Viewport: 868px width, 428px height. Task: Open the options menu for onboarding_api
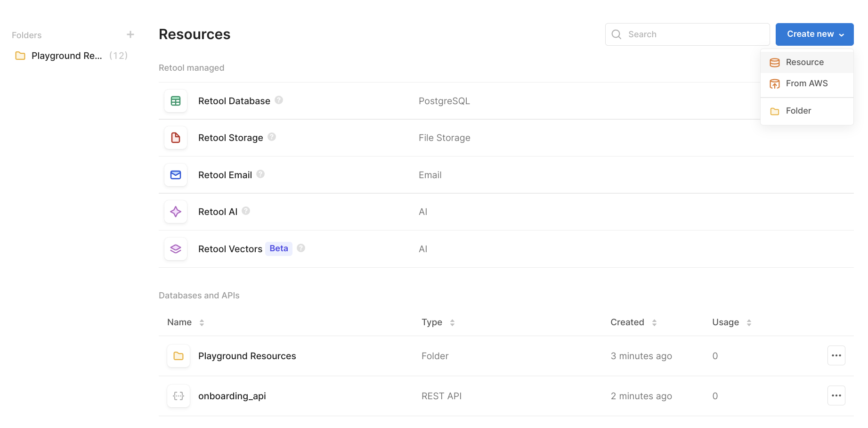pos(836,395)
